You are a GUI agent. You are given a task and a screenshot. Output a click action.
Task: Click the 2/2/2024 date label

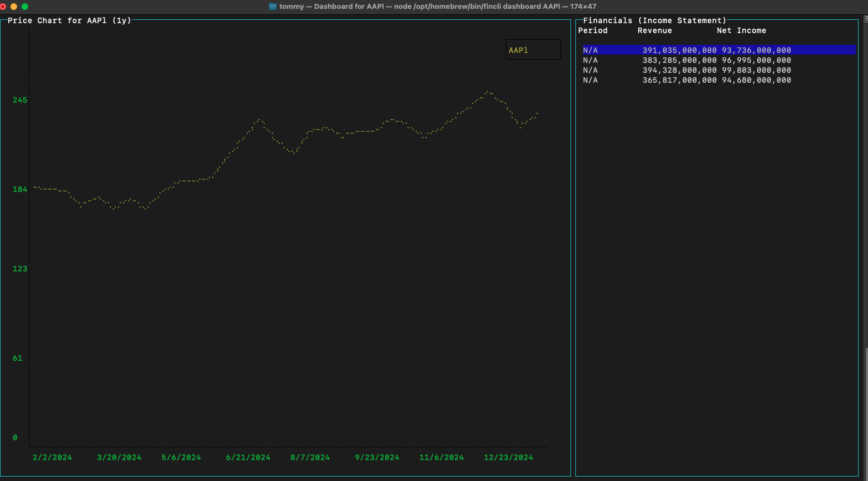[52, 457]
